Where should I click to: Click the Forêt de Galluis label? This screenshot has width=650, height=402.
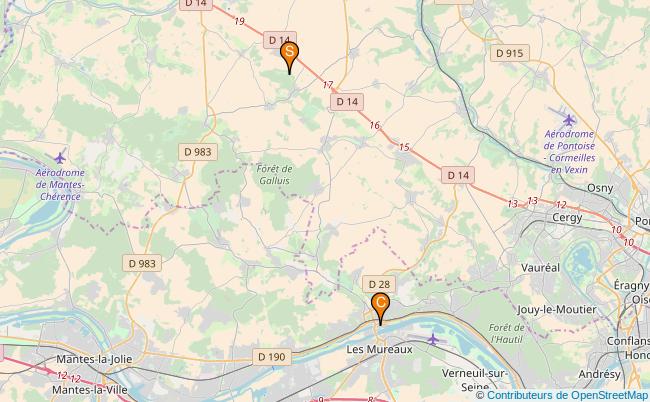(274, 174)
